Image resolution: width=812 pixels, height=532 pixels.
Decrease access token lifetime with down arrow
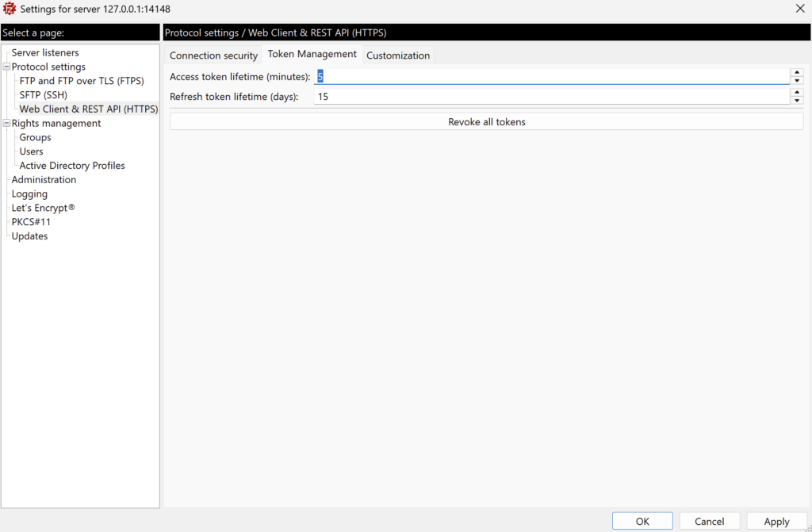click(x=797, y=81)
